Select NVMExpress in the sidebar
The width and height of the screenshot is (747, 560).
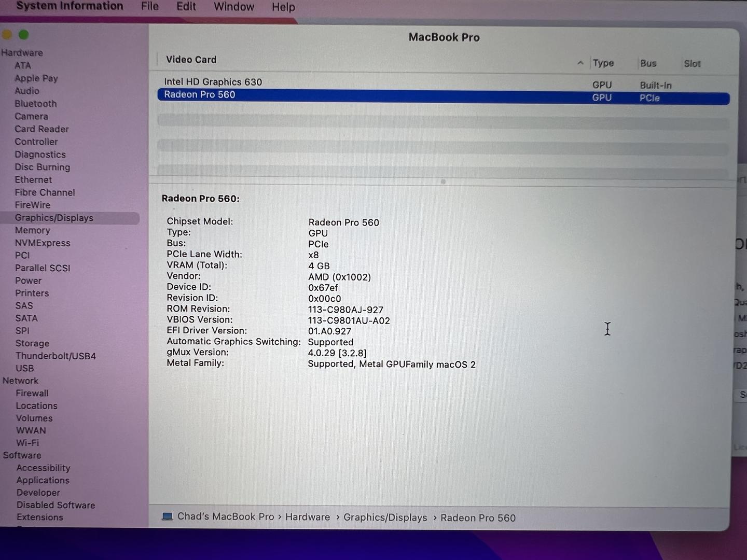43,243
